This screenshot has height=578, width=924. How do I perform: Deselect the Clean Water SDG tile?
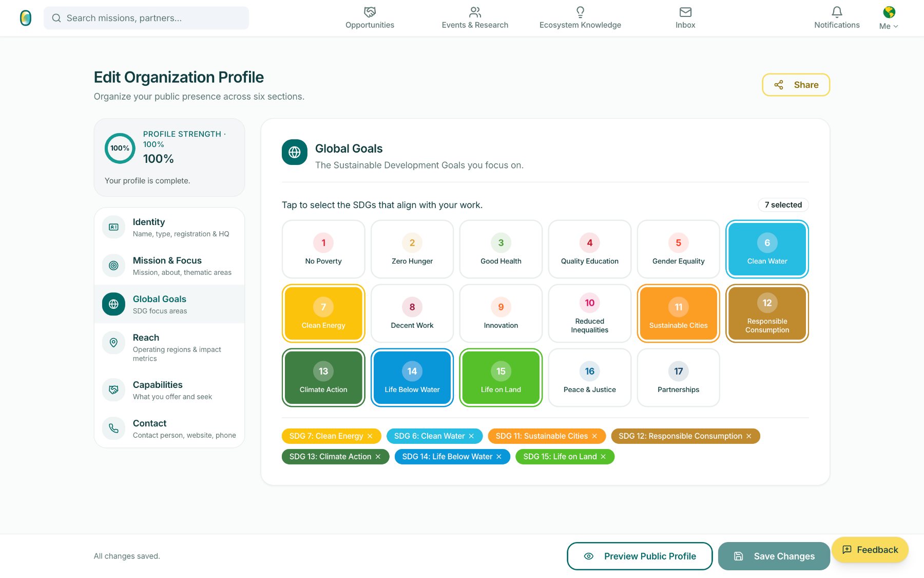pyautogui.click(x=767, y=249)
